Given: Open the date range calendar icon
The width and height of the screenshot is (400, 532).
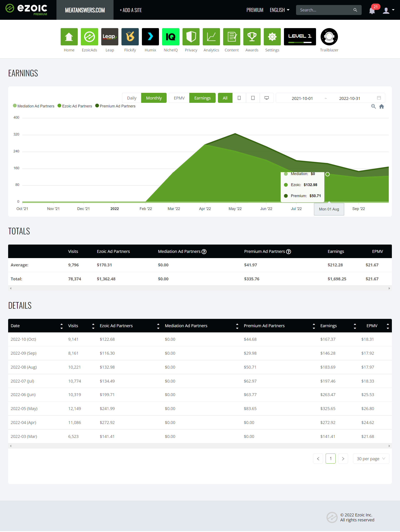Looking at the screenshot, I should (379, 98).
